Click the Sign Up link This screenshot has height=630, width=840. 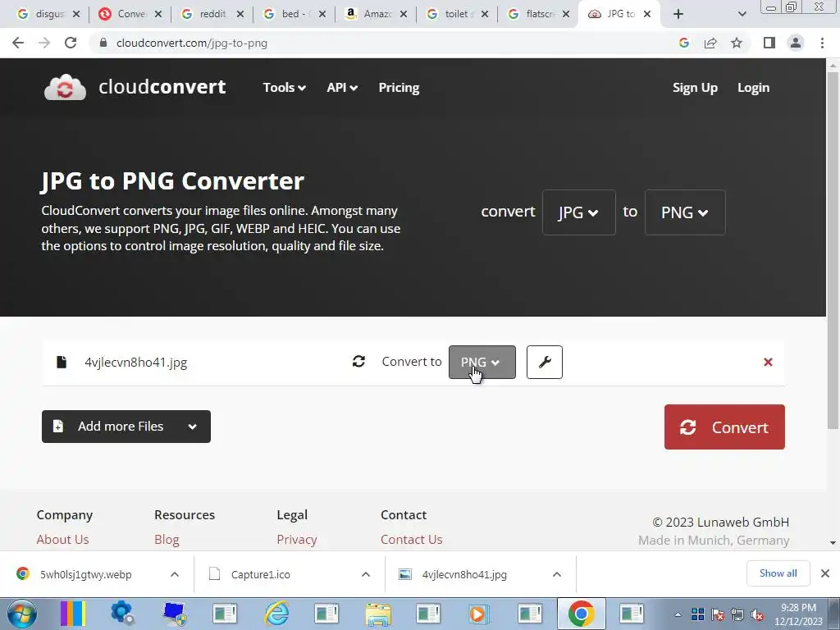(x=695, y=87)
